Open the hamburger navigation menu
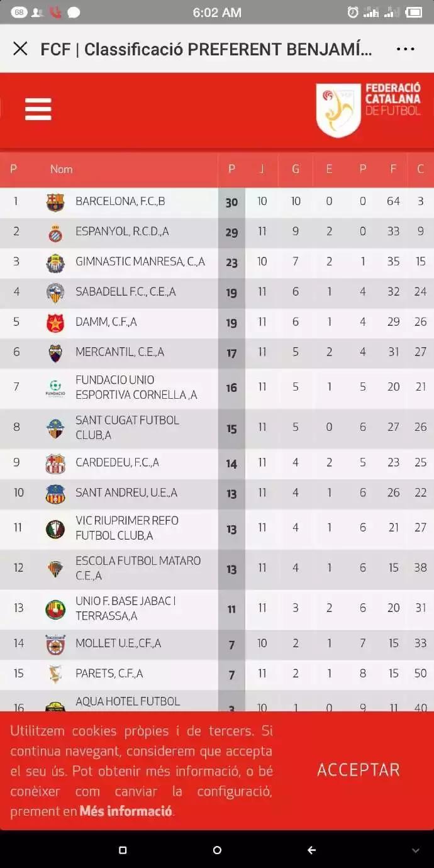This screenshot has width=434, height=868. pos(38,109)
